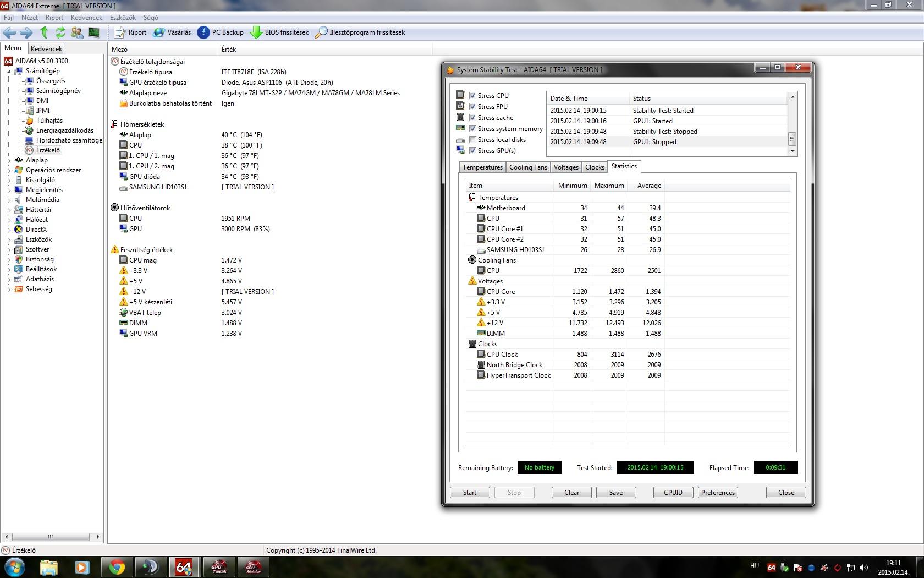Expand the Háttértár tree node

[9, 210]
